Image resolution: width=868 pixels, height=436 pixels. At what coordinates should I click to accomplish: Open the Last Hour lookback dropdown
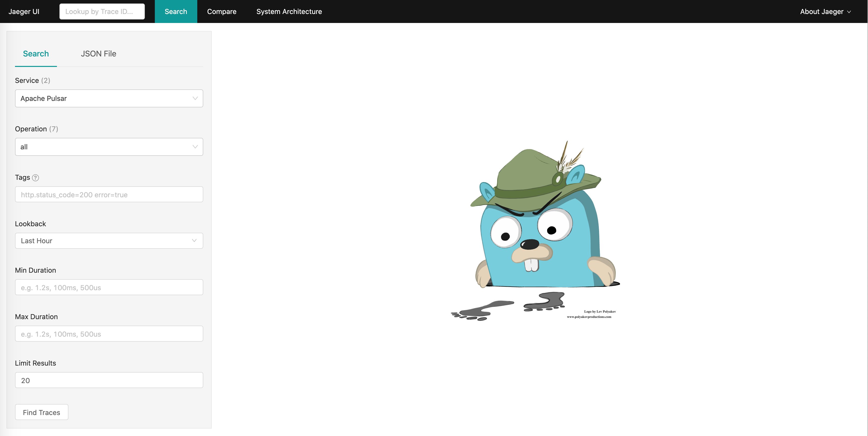point(108,240)
